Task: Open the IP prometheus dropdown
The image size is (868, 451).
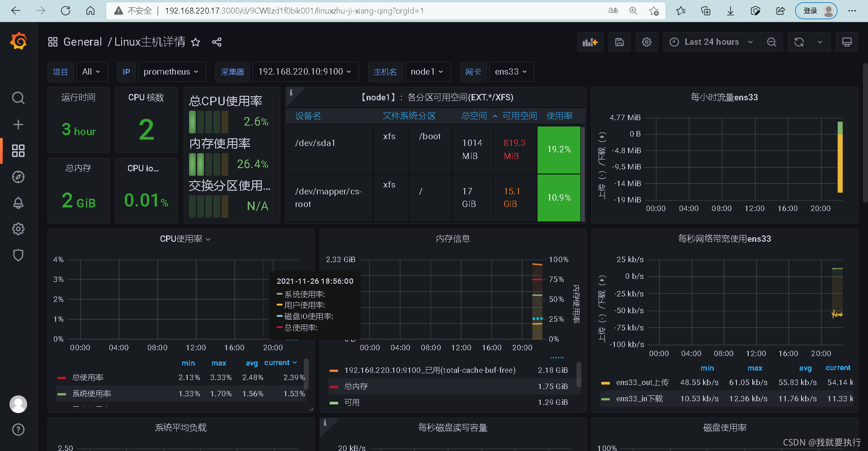Action: coord(171,72)
